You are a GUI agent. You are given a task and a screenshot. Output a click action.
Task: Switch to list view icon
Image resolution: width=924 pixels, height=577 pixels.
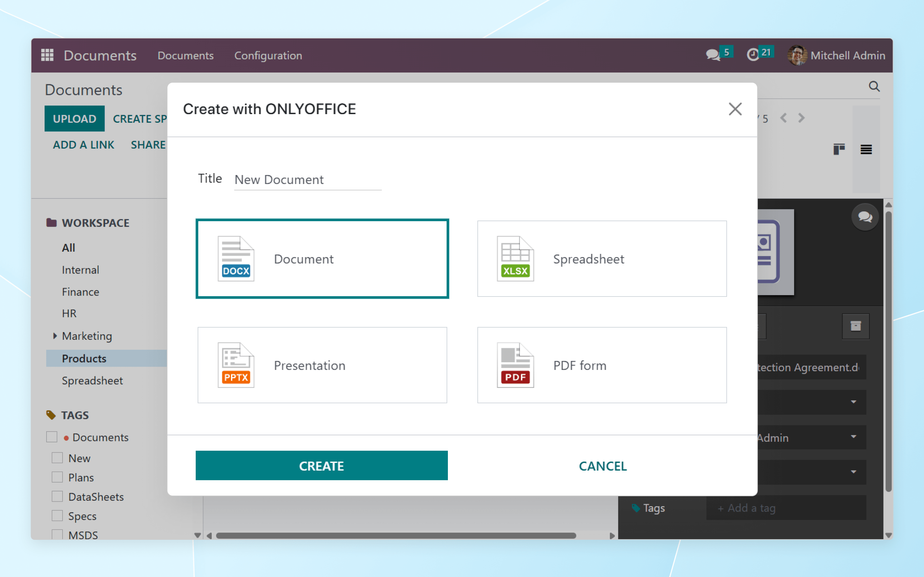point(866,149)
